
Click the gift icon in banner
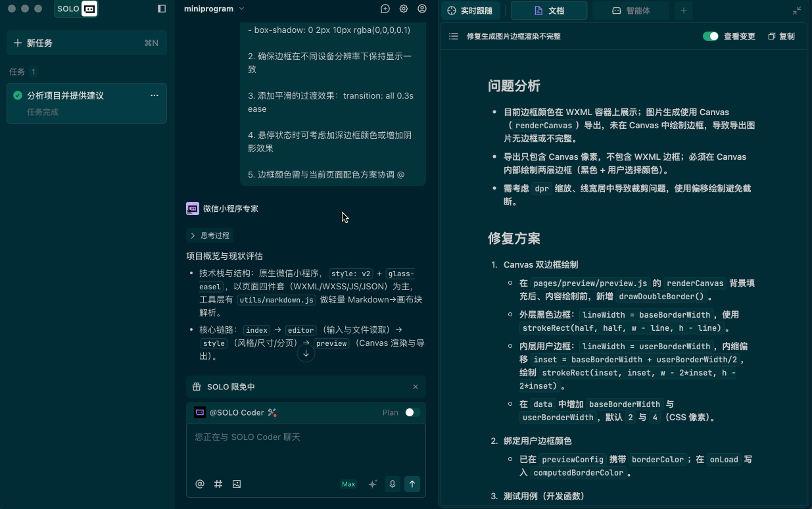pos(197,387)
